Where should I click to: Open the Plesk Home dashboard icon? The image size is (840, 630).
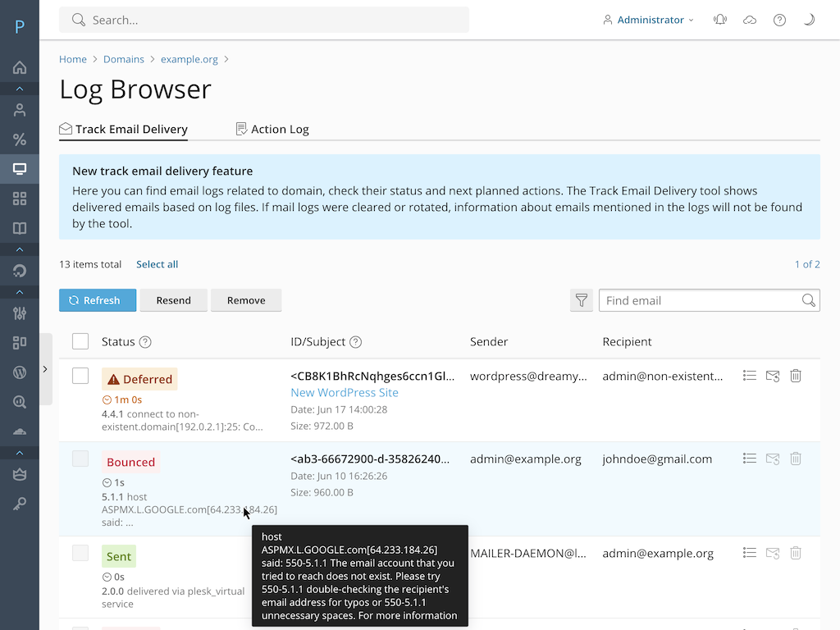(18, 67)
